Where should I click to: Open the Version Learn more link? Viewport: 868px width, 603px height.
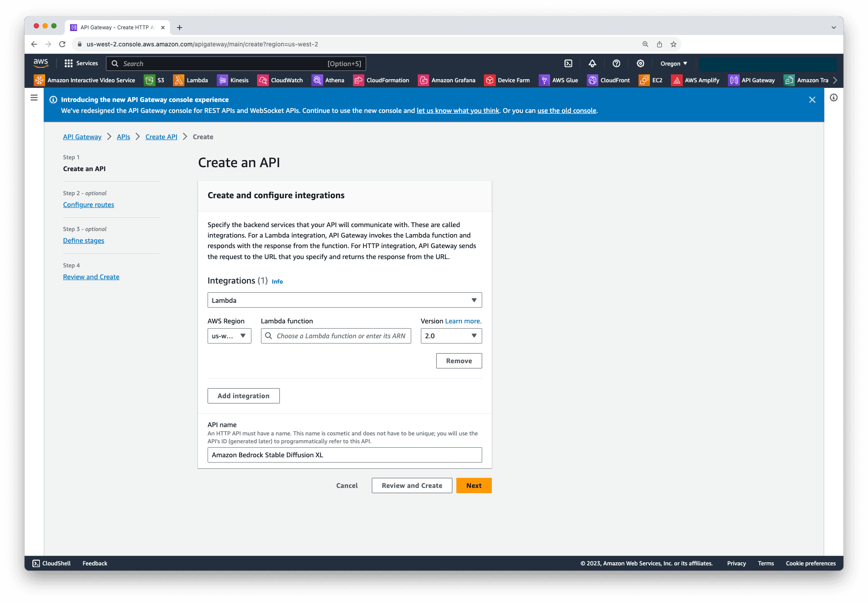coord(463,321)
